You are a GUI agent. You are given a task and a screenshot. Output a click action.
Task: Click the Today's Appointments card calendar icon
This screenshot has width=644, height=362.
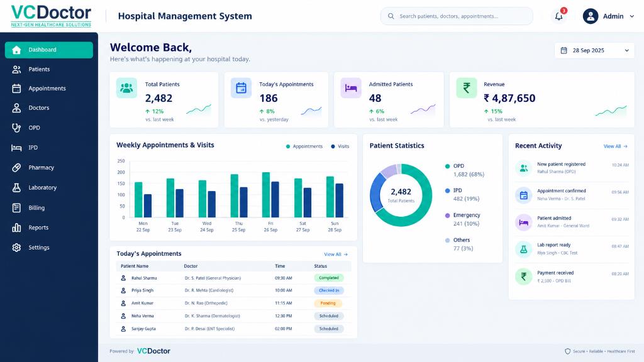[241, 88]
